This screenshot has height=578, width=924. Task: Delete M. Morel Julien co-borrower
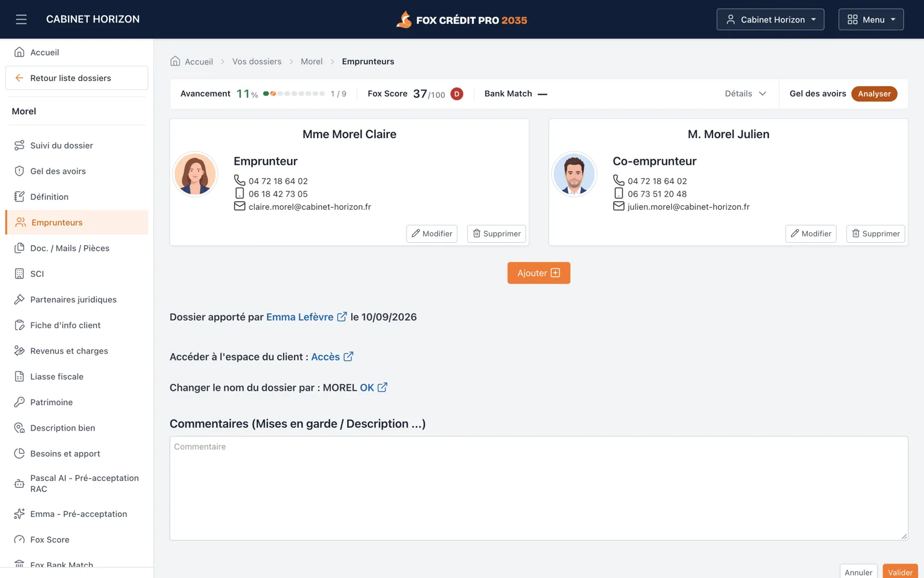(x=875, y=234)
